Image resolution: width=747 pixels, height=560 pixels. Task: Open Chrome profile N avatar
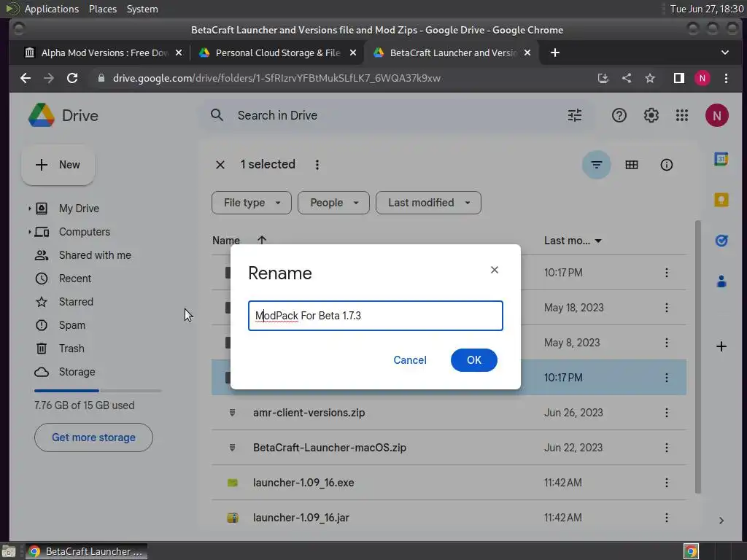tap(702, 78)
